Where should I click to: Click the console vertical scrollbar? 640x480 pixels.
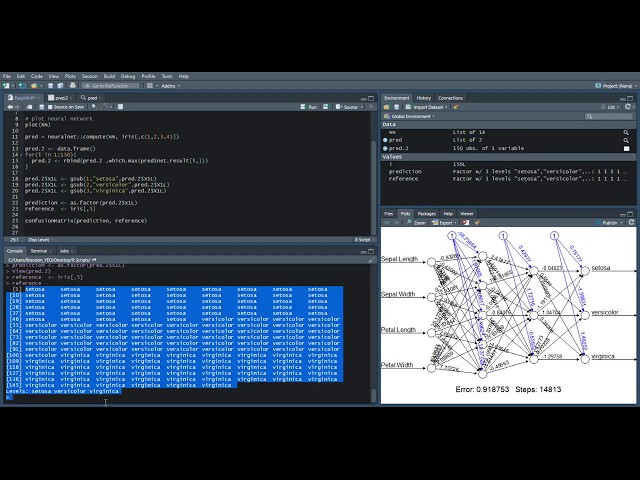[x=373, y=396]
